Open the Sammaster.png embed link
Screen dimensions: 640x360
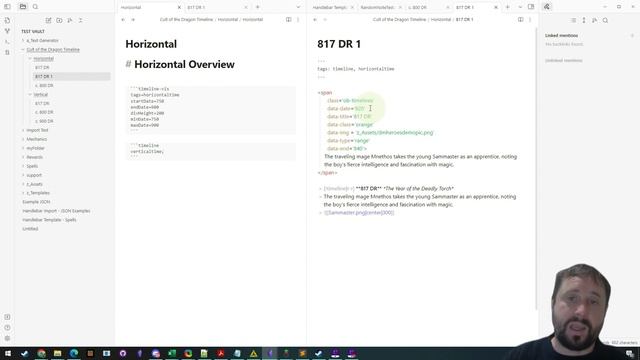tap(359, 213)
